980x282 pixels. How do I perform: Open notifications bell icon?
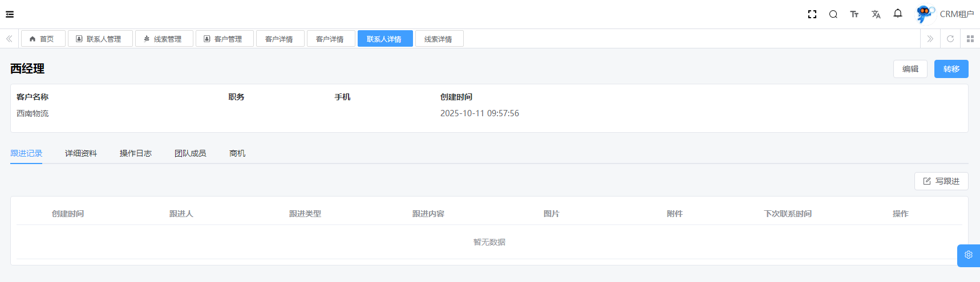[898, 14]
